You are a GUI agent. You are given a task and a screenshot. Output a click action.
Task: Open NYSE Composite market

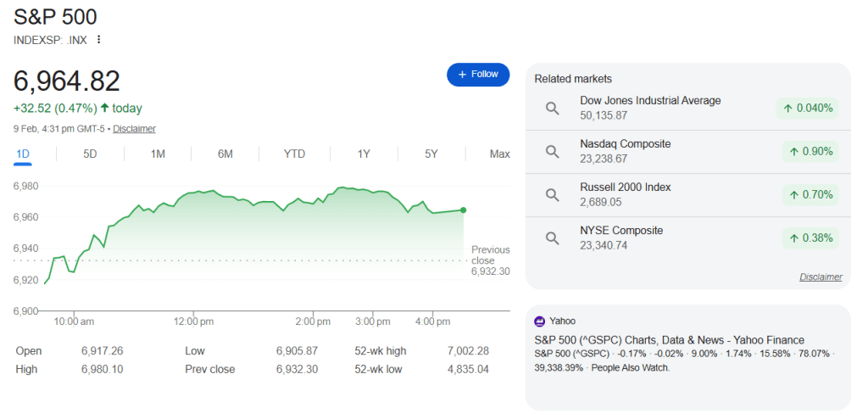(x=688, y=237)
